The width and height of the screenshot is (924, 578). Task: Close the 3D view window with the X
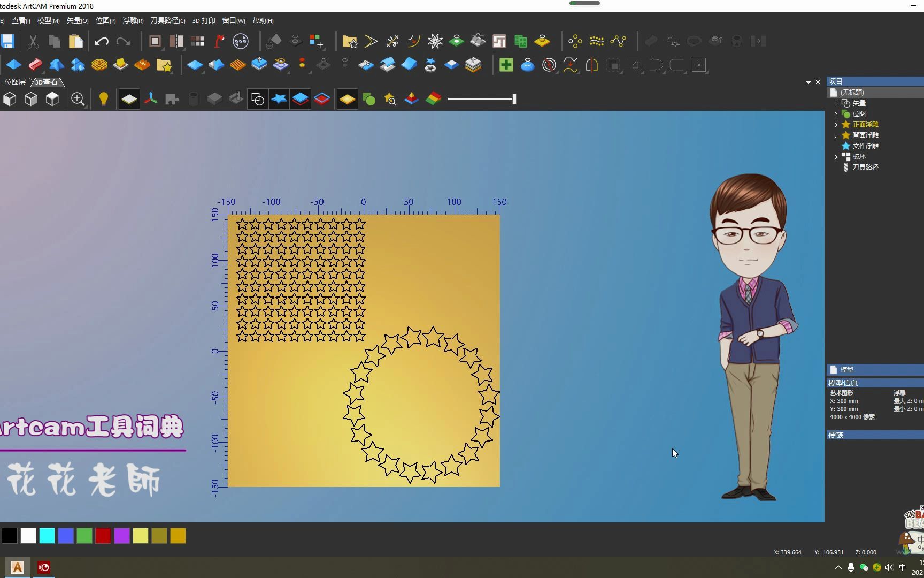click(x=818, y=82)
